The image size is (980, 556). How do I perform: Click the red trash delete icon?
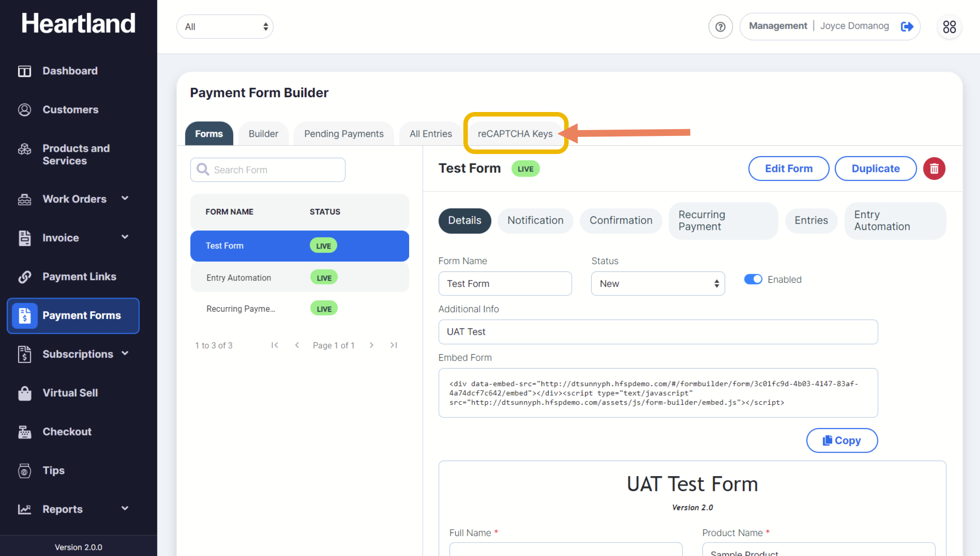[x=934, y=168]
